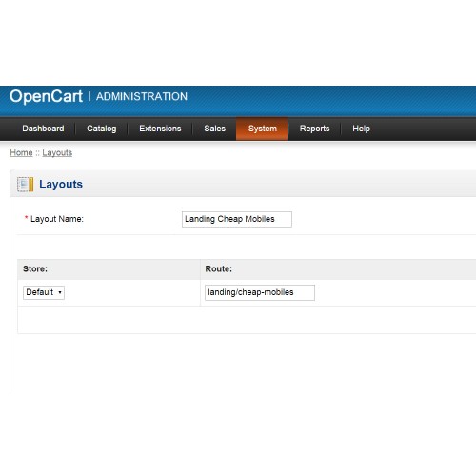Open the Help menu
The width and height of the screenshot is (476, 476).
[361, 129]
